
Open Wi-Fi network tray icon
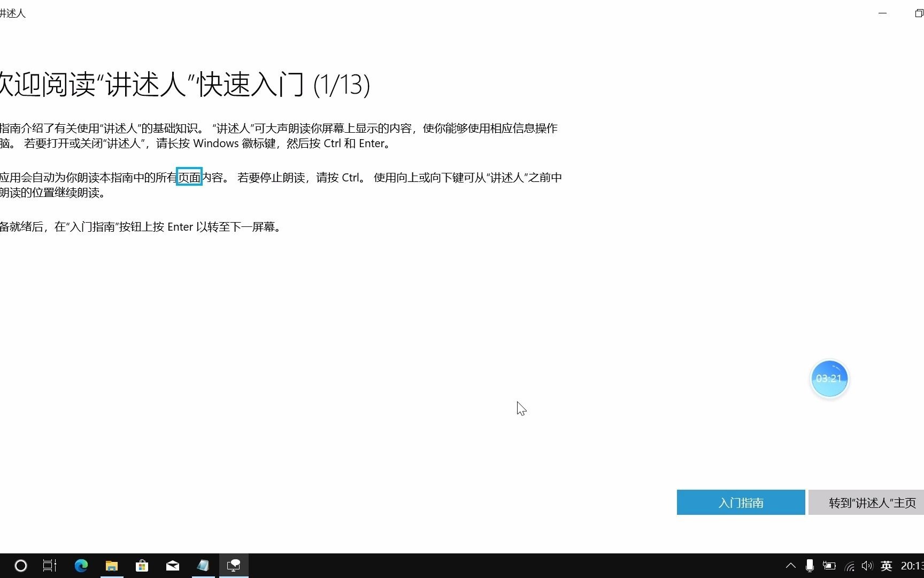[x=849, y=566]
